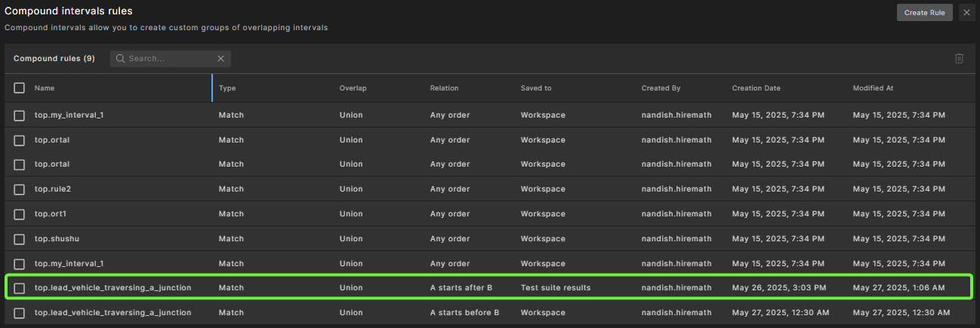This screenshot has height=328, width=980.
Task: Click the Modified At column header
Action: pos(873,88)
